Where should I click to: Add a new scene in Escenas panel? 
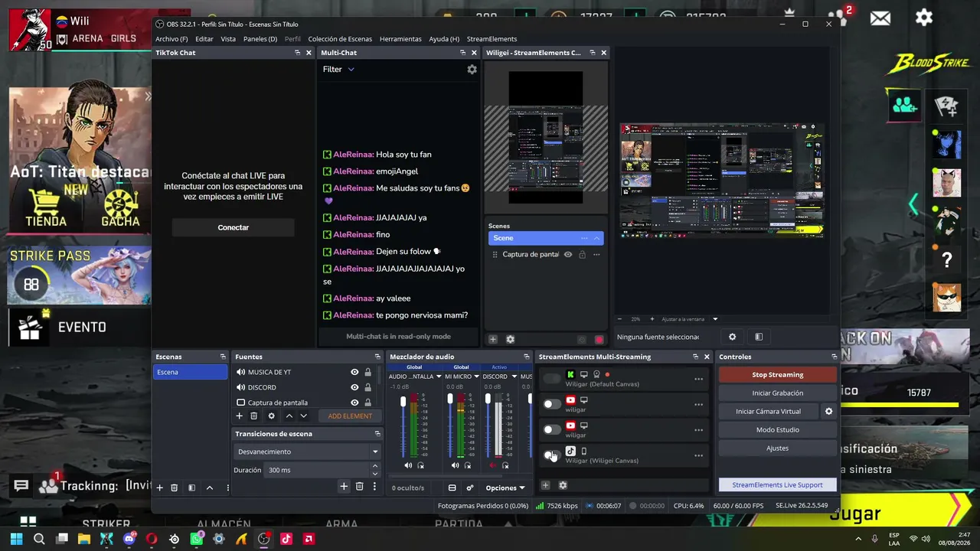click(160, 487)
